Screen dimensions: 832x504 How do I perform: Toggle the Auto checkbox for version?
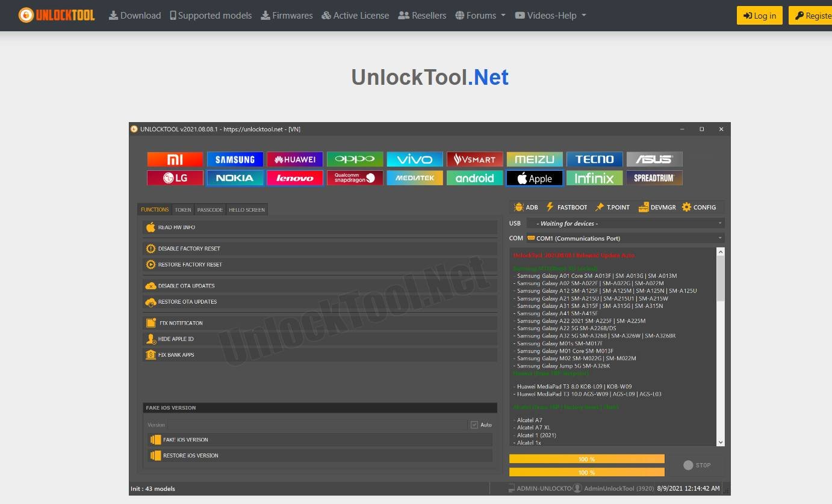(474, 425)
